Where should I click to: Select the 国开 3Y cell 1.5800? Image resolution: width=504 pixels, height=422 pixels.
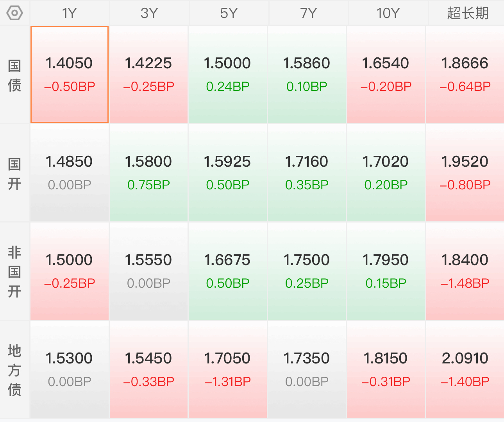(148, 173)
